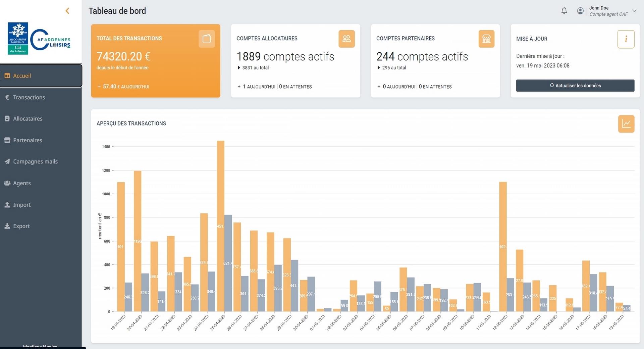Click the users icon on Comptes allocataires

346,39
